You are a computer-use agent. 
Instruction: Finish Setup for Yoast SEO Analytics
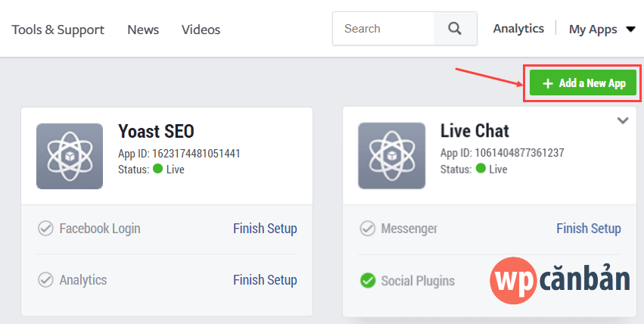[x=265, y=279]
